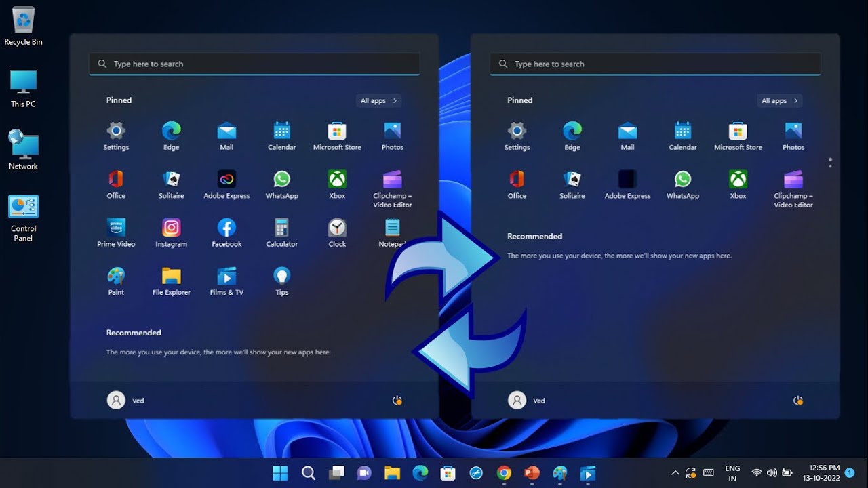Click the search box in the right Start menu
The width and height of the screenshot is (868, 488).
click(655, 64)
